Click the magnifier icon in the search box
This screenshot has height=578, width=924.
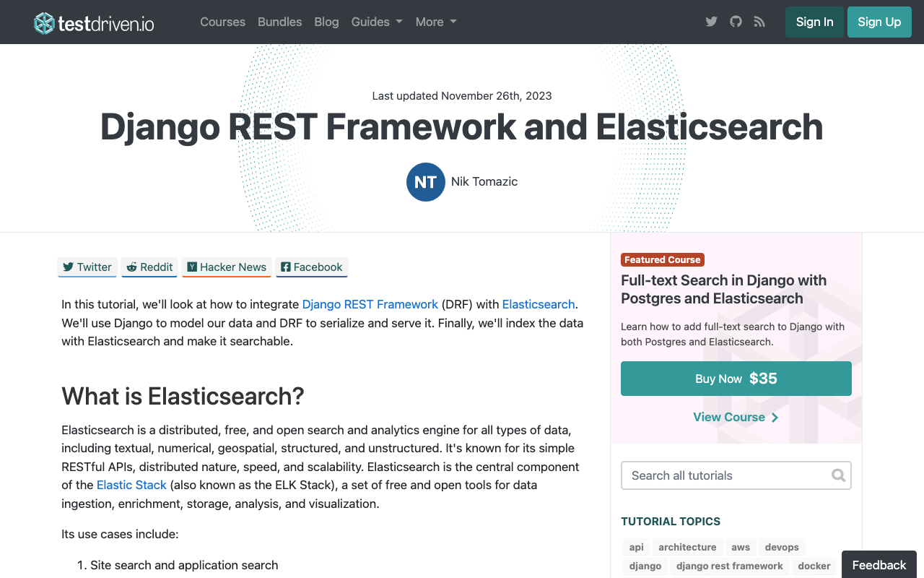pos(838,475)
